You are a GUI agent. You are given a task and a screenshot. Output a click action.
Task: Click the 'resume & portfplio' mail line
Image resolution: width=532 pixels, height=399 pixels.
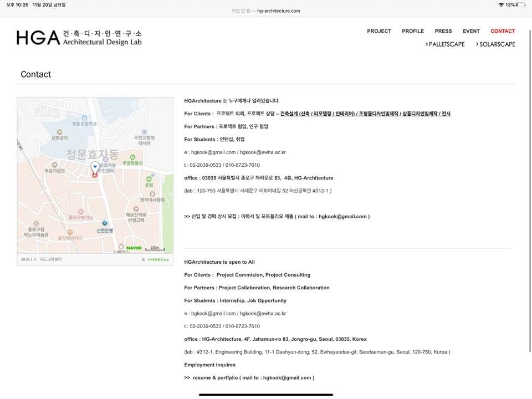point(249,377)
